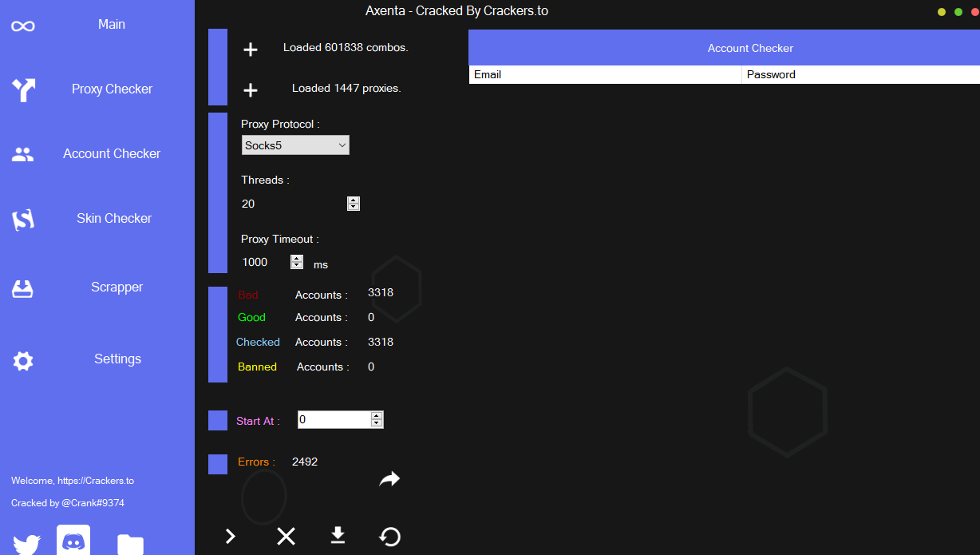Open the Main page infinity icon
This screenshot has width=980, height=555.
tap(23, 26)
